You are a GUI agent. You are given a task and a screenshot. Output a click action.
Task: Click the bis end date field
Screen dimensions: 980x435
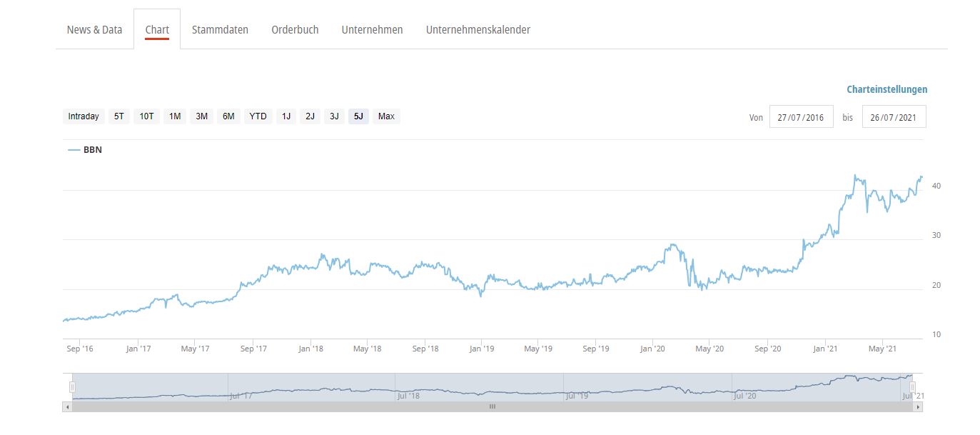pos(894,117)
